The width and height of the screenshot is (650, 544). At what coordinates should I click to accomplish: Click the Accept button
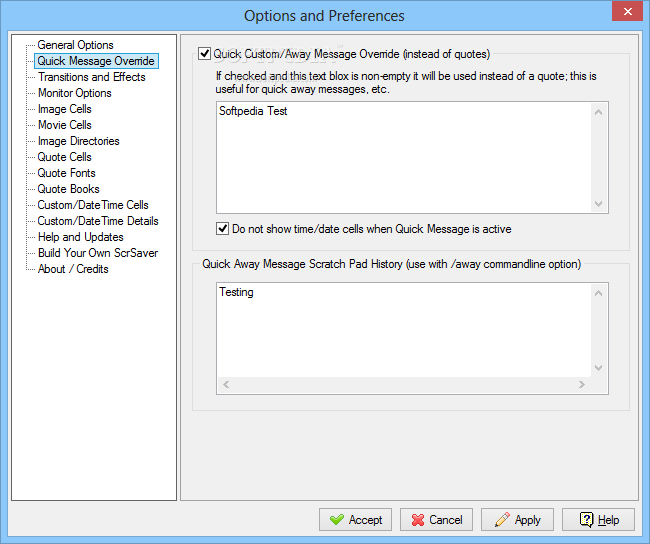[355, 520]
